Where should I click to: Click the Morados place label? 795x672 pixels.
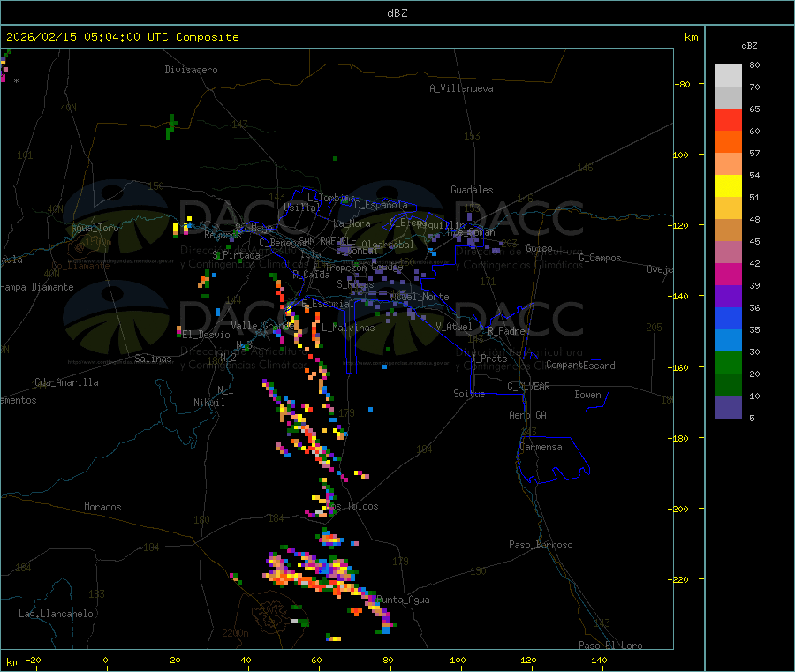[x=102, y=507]
